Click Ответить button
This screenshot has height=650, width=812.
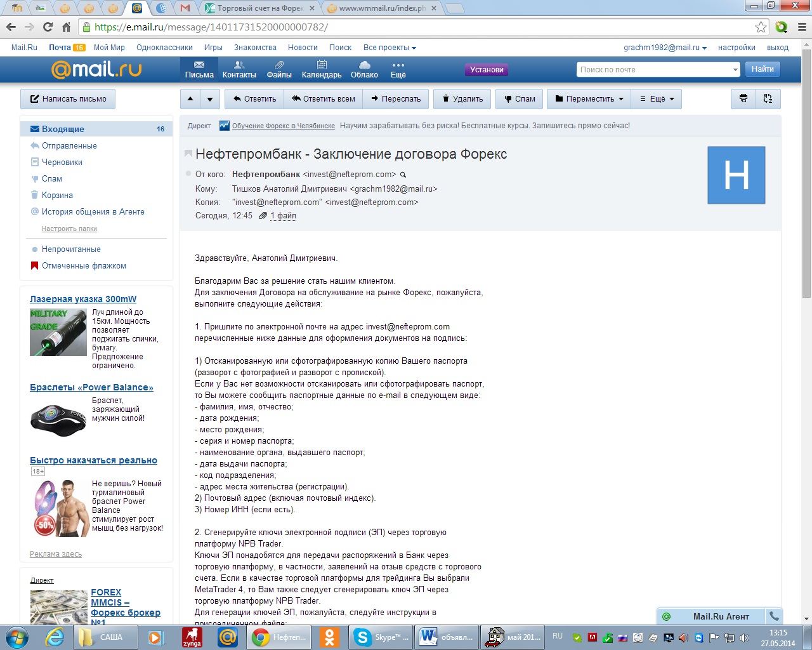point(254,99)
